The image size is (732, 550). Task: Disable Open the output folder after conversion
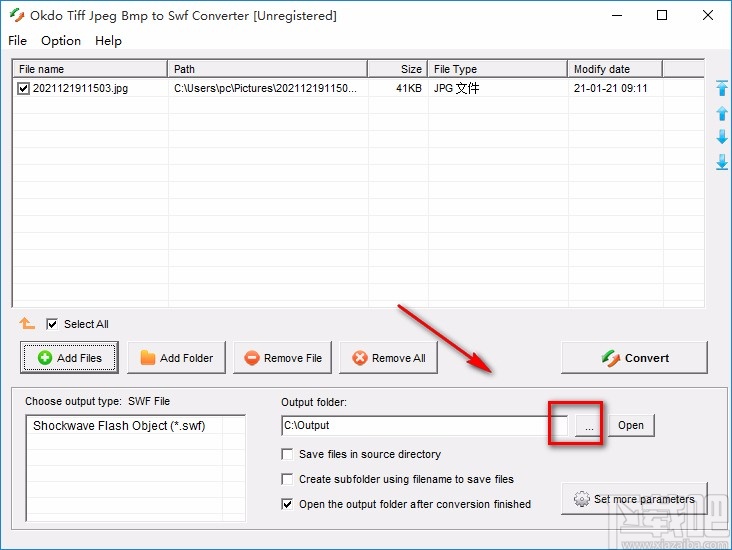(288, 504)
